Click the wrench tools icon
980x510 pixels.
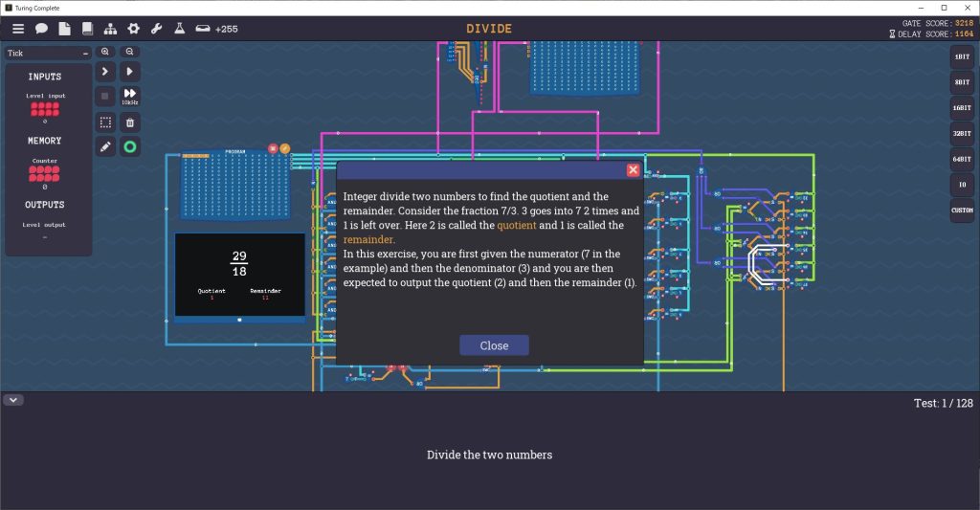tap(157, 29)
